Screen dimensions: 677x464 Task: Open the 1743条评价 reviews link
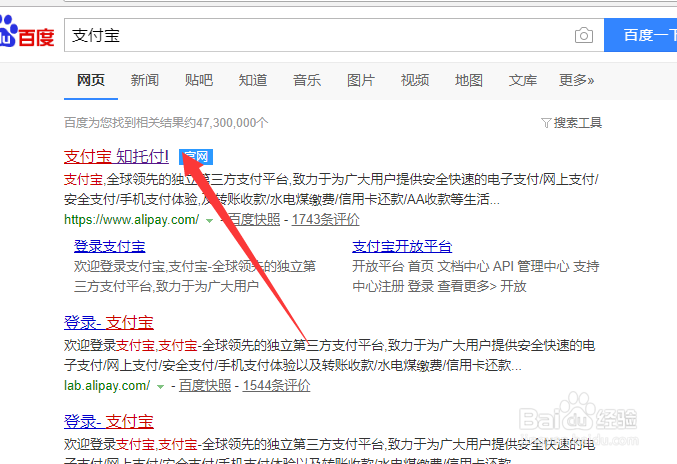pyautogui.click(x=326, y=220)
